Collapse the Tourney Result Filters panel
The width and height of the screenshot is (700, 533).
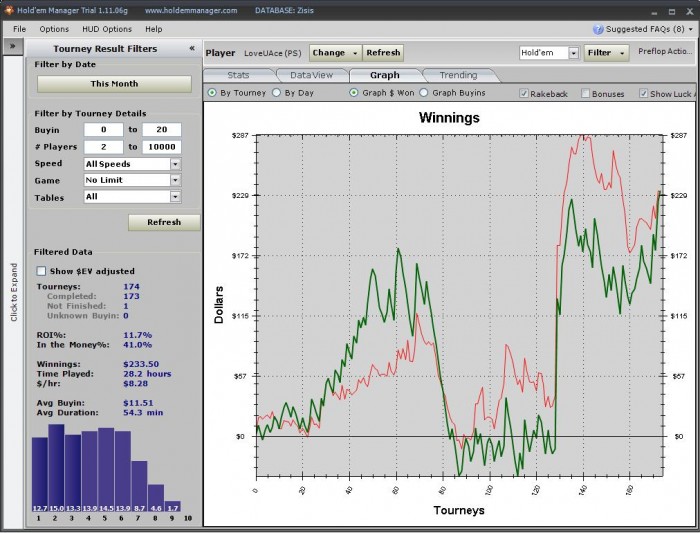point(191,48)
